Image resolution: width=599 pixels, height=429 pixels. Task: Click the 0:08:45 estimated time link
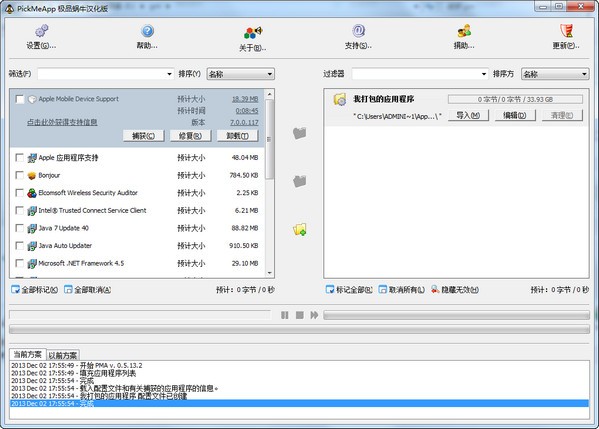[x=247, y=111]
